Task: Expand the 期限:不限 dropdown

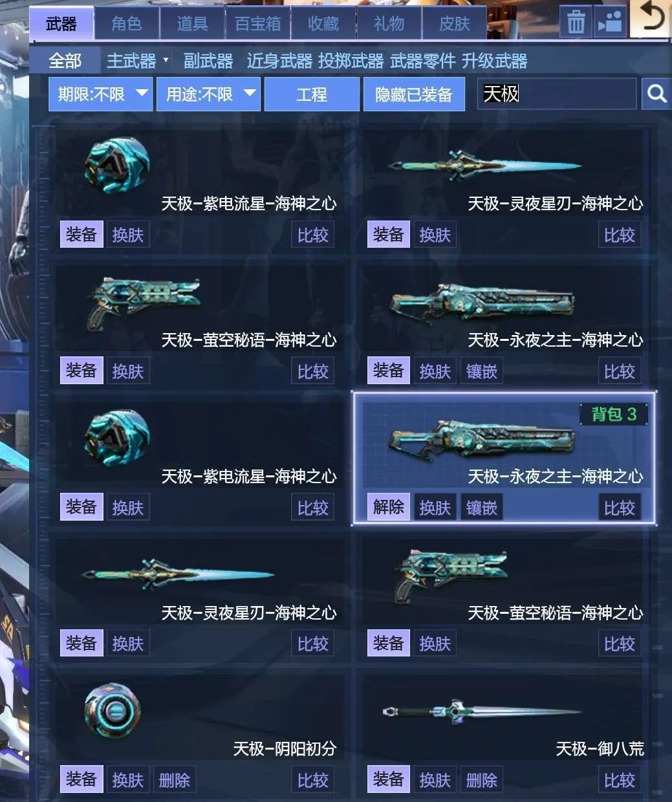Action: [x=101, y=94]
